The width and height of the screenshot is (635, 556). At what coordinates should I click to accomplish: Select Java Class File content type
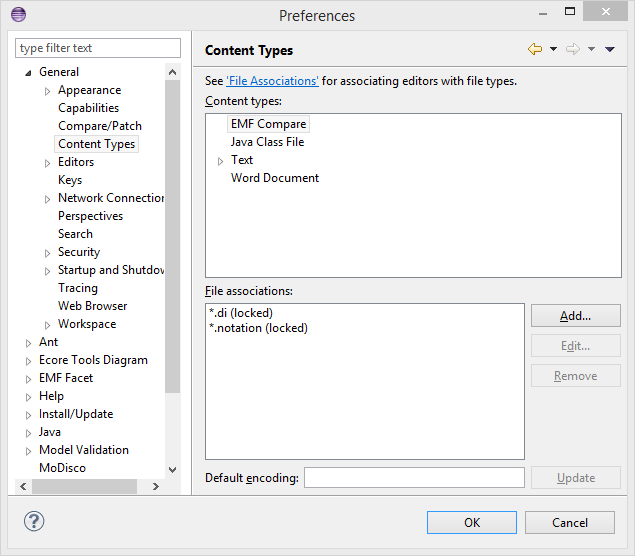[267, 142]
